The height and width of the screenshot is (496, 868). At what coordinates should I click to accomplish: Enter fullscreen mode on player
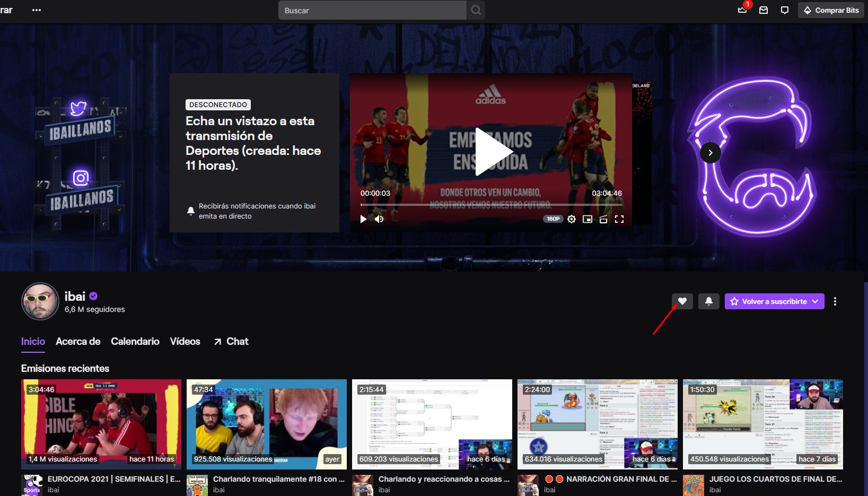pyautogui.click(x=619, y=219)
